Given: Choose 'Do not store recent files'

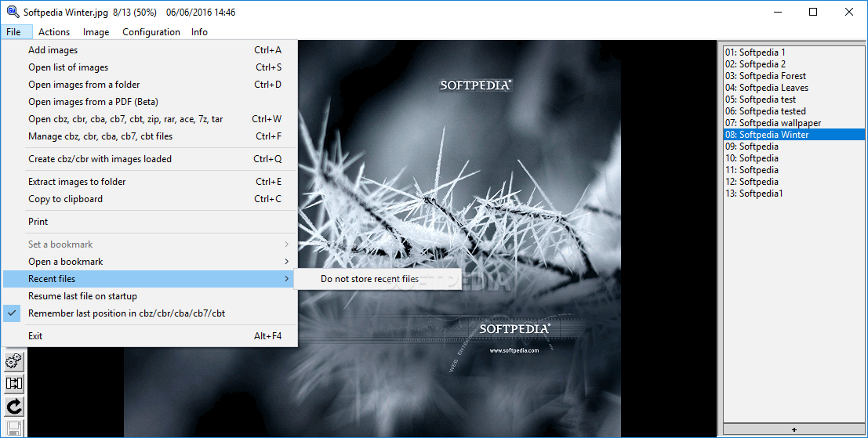Looking at the screenshot, I should coord(377,279).
